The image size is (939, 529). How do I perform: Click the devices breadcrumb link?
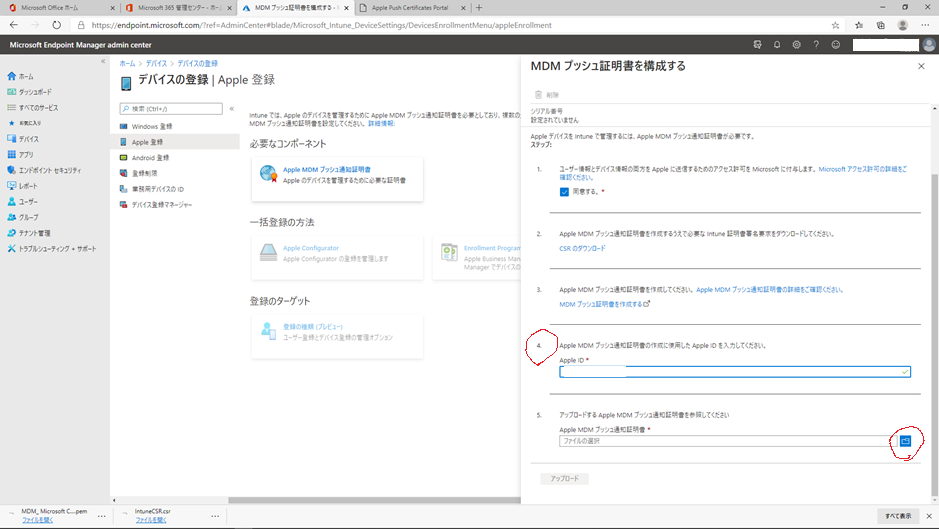coord(156,64)
